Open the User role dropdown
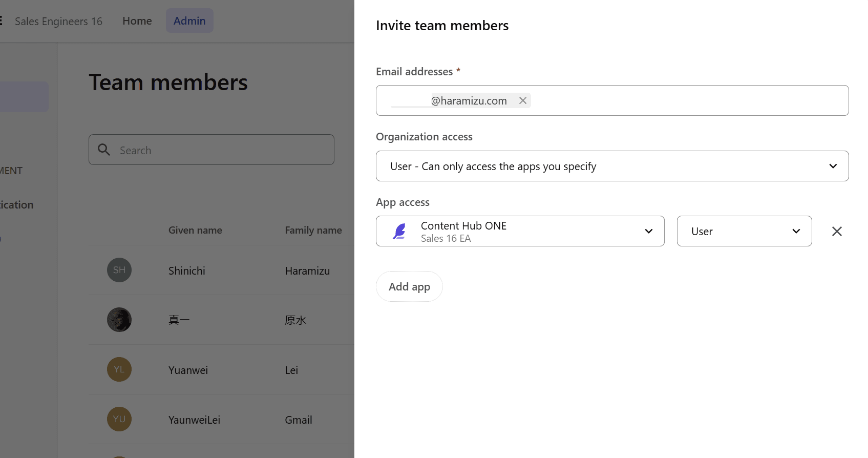This screenshot has height=458, width=868. [744, 232]
